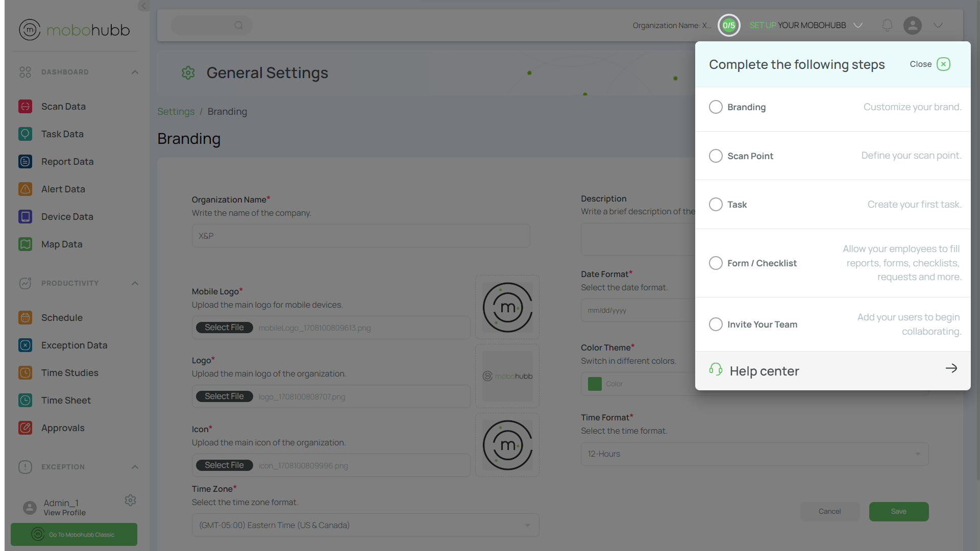Open the Settings breadcrumb link

(176, 111)
